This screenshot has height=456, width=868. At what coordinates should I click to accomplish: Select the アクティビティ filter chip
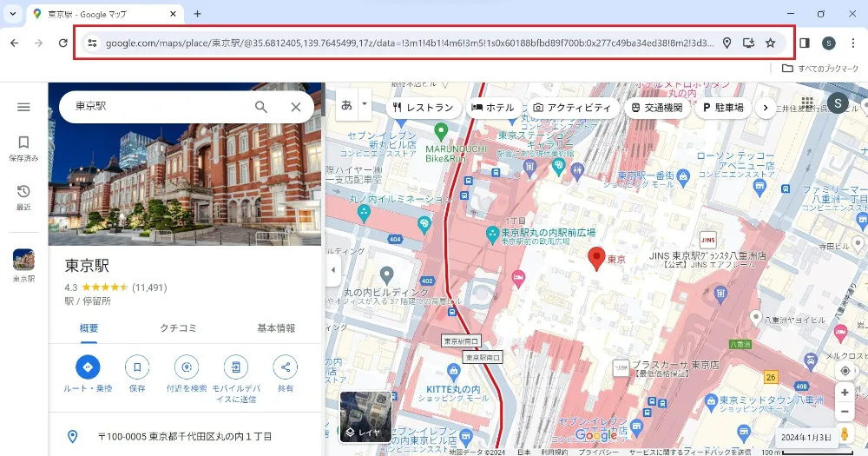[572, 108]
